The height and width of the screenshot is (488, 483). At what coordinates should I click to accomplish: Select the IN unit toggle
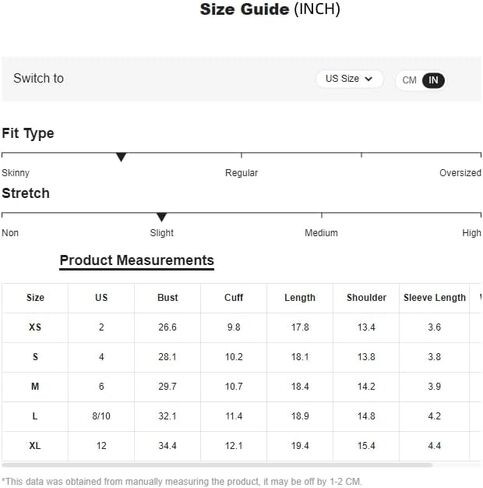pyautogui.click(x=433, y=80)
